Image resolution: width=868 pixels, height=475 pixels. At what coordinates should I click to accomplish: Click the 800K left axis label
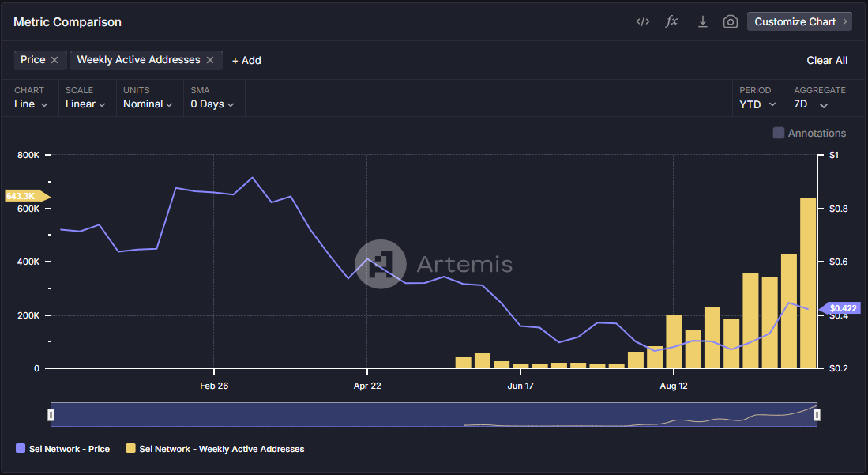point(28,155)
